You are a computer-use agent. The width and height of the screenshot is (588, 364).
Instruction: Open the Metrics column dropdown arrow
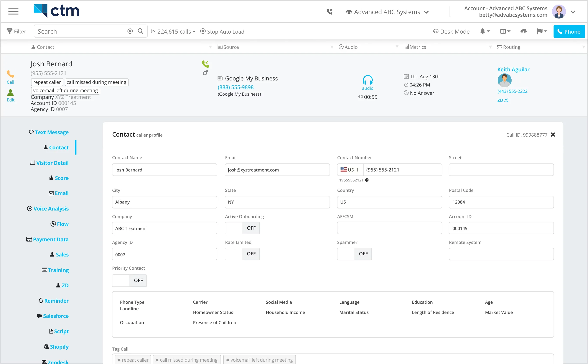(490, 47)
